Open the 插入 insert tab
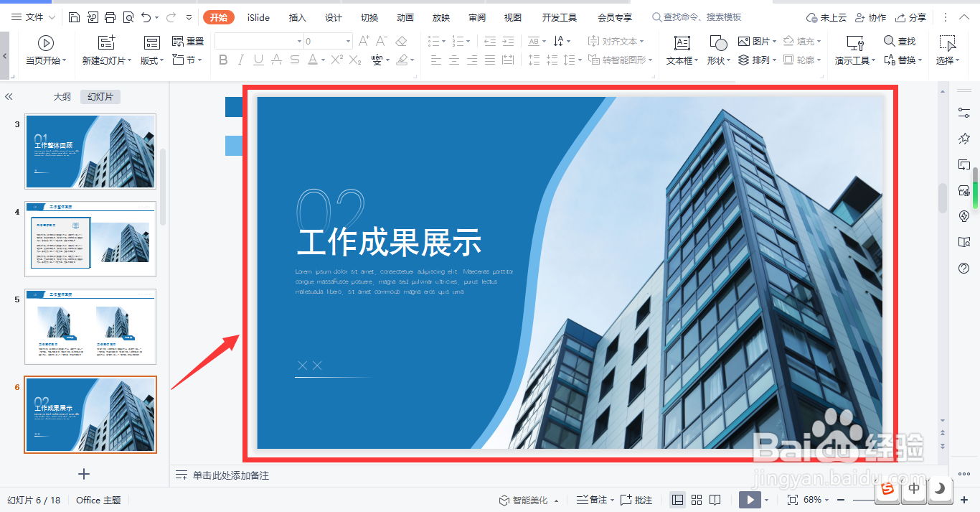 coord(297,17)
